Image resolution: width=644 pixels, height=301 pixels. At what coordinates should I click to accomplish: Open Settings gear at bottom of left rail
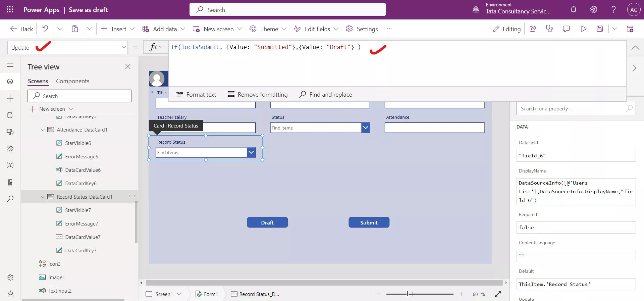[10, 277]
